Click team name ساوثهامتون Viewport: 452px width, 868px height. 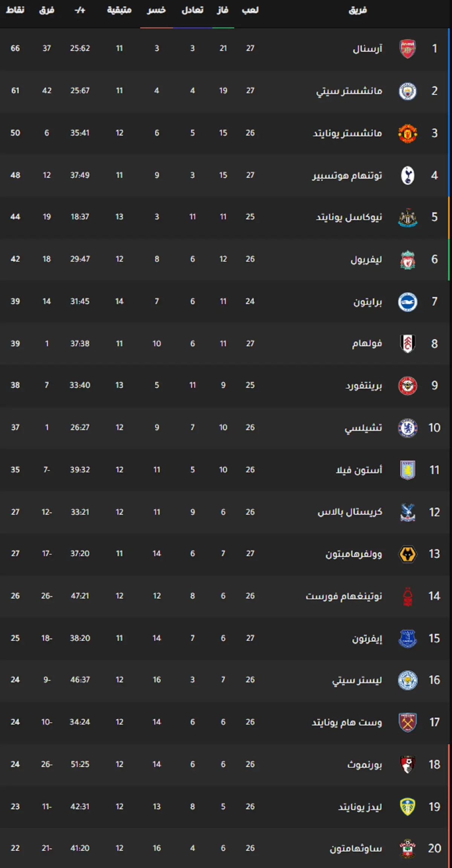click(x=356, y=849)
